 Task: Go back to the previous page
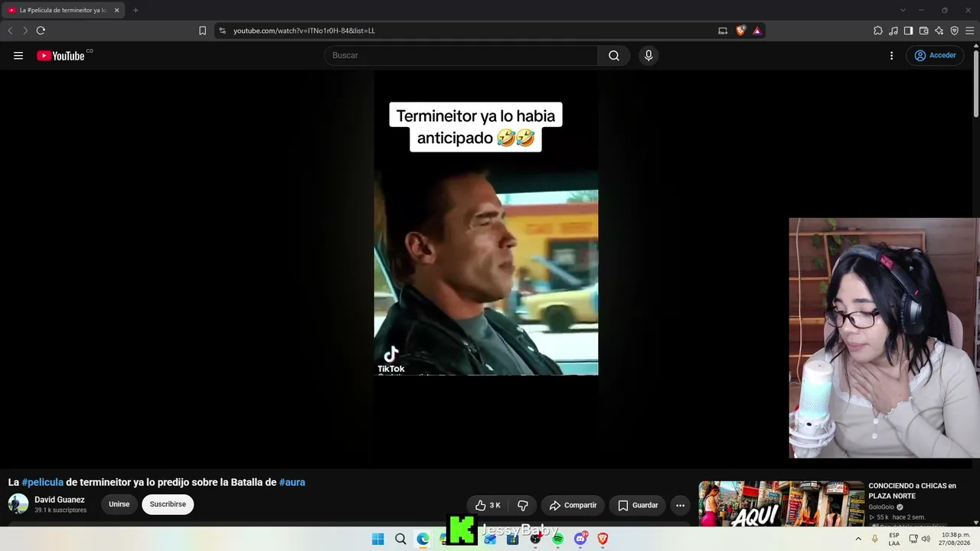[10, 31]
